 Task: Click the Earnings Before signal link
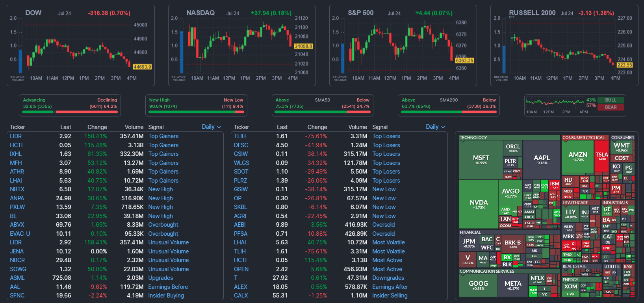pyautogui.click(x=168, y=287)
